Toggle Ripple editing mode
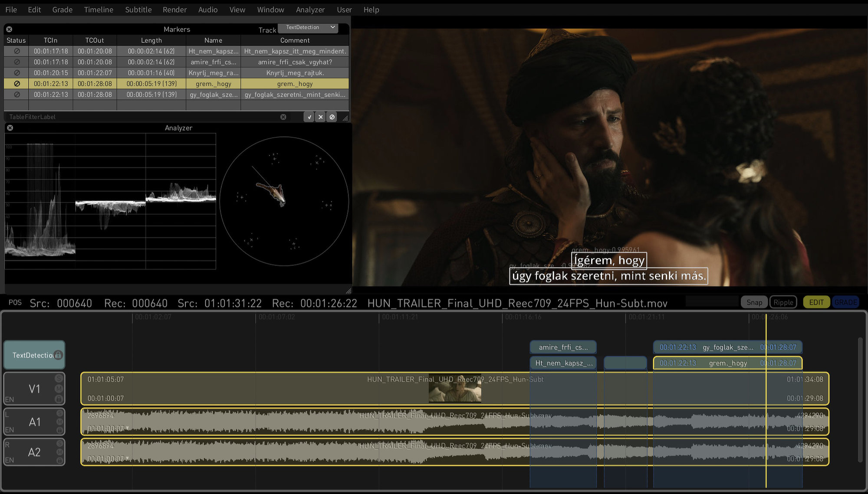868x494 pixels. [783, 302]
